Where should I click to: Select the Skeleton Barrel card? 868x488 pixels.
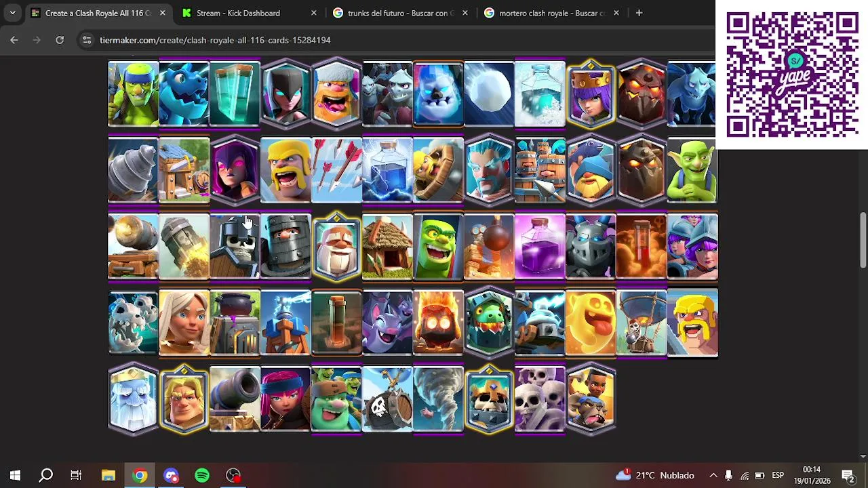[x=387, y=399]
